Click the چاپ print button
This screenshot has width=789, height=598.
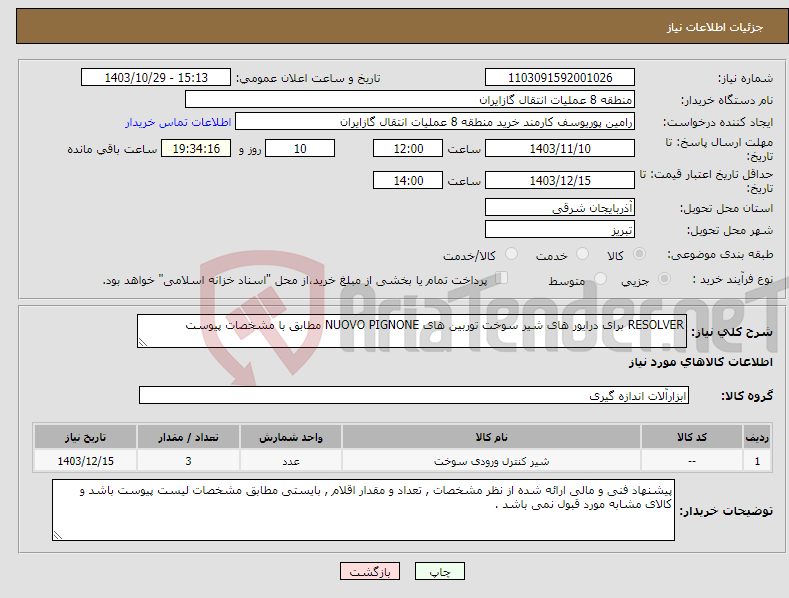[x=440, y=571]
